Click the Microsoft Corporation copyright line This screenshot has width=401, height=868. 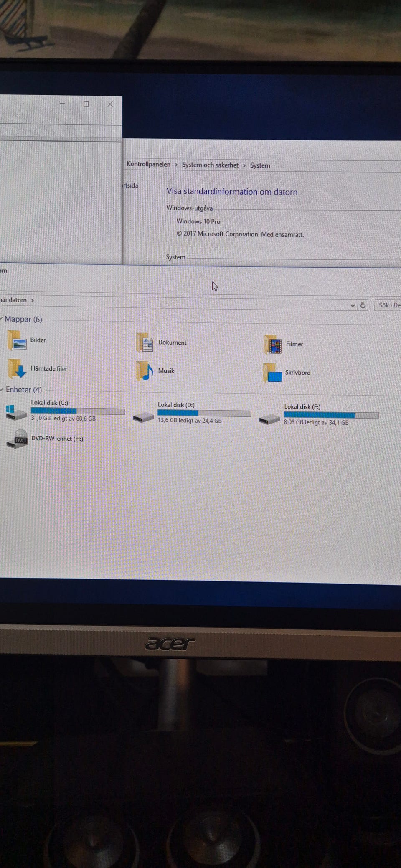(x=240, y=234)
